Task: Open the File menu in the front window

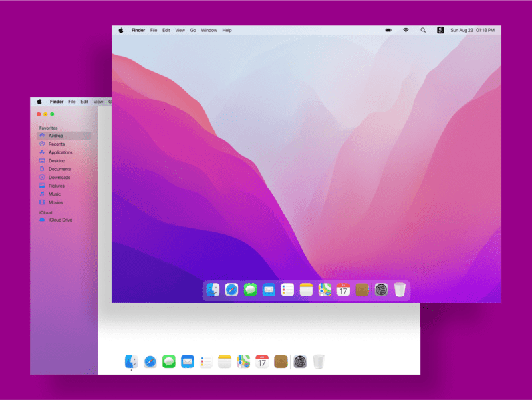Action: [x=154, y=30]
